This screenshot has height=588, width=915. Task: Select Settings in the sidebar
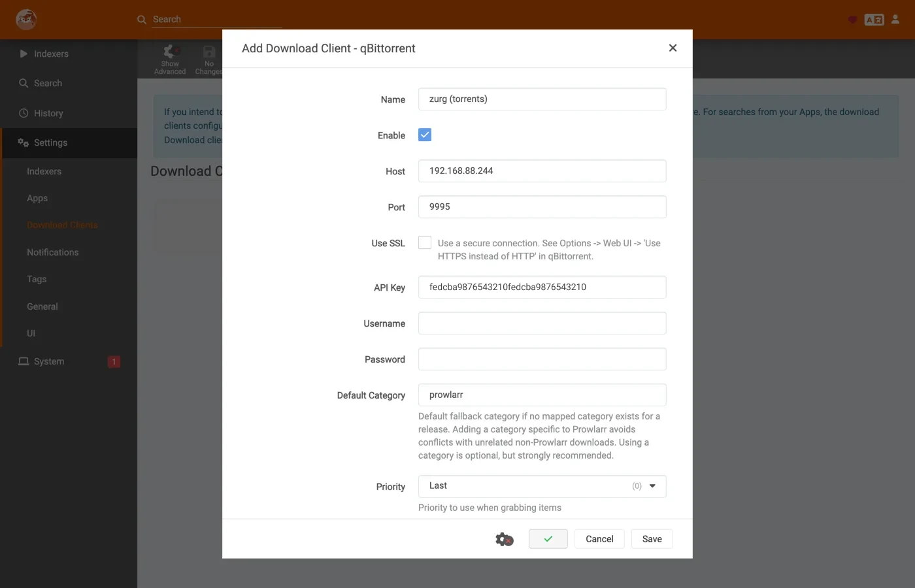[69, 142]
